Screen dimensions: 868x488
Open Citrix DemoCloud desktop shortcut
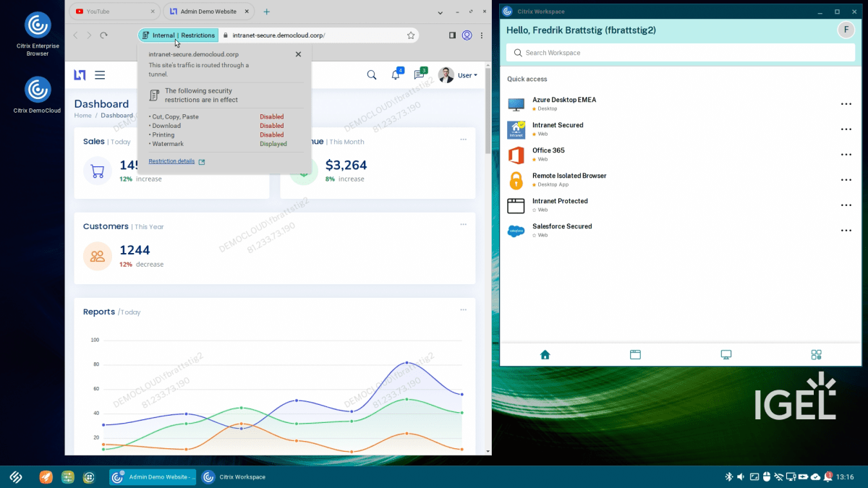coord(37,90)
